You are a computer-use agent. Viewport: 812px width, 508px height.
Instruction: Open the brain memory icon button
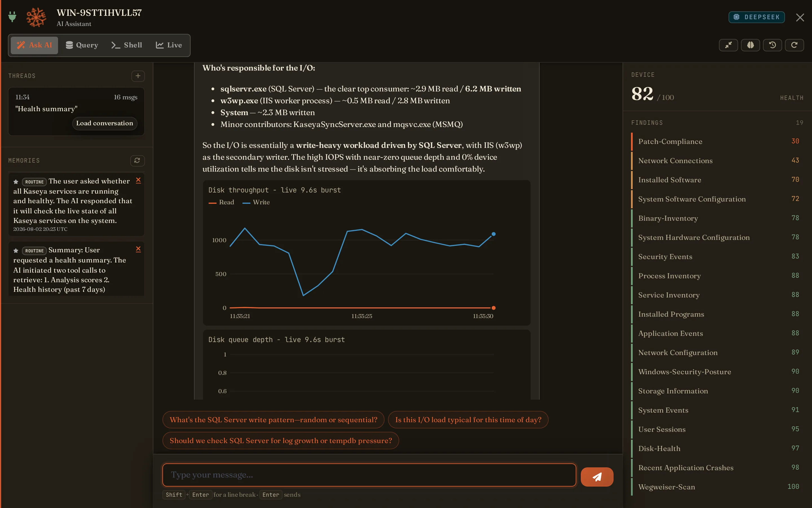(x=750, y=45)
